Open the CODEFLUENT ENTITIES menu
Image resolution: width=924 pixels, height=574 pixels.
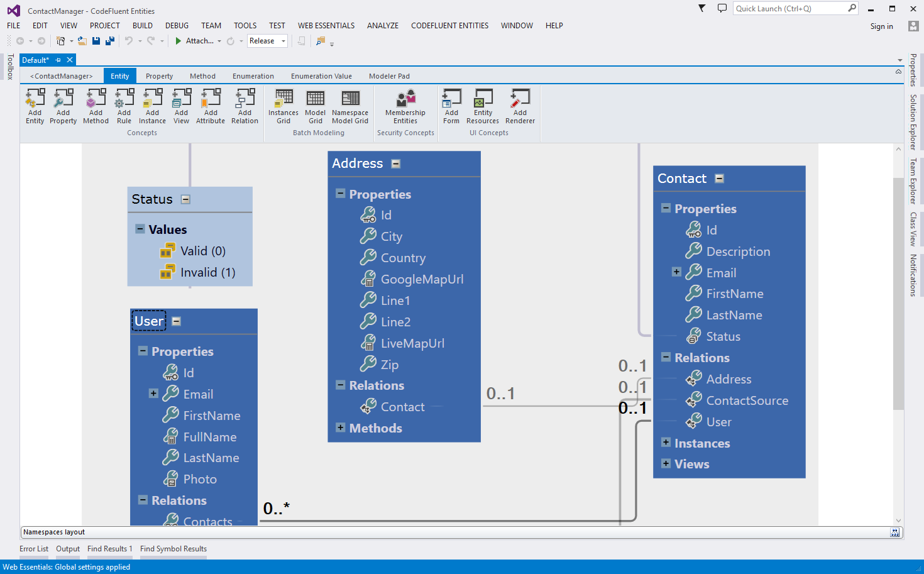pos(449,26)
